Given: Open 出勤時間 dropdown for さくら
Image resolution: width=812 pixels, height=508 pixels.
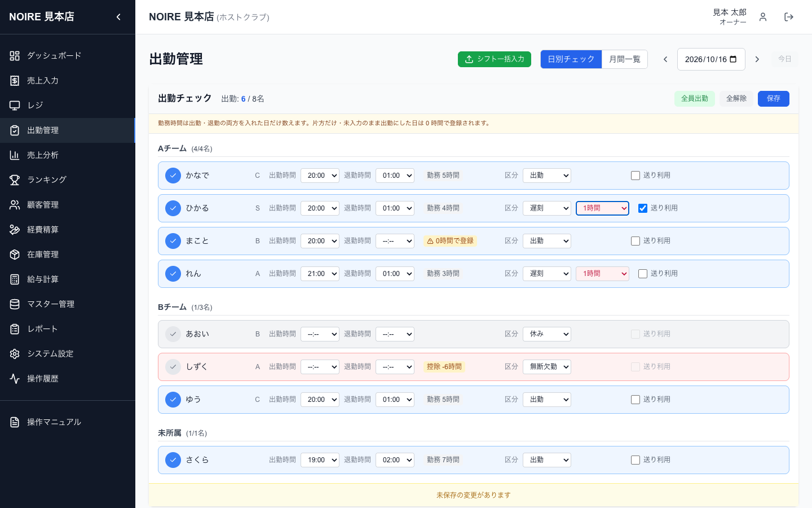Looking at the screenshot, I should point(320,460).
